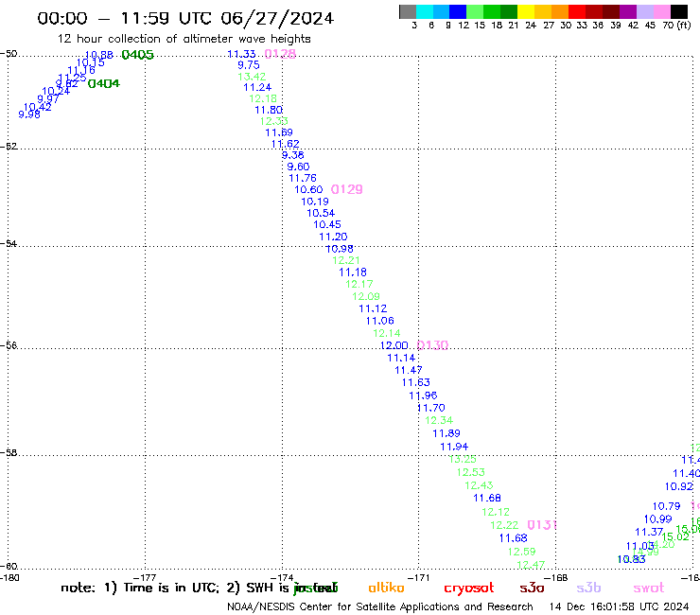700x615 pixels.
Task: Click the wave height value 12.47
Action: pyautogui.click(x=531, y=565)
